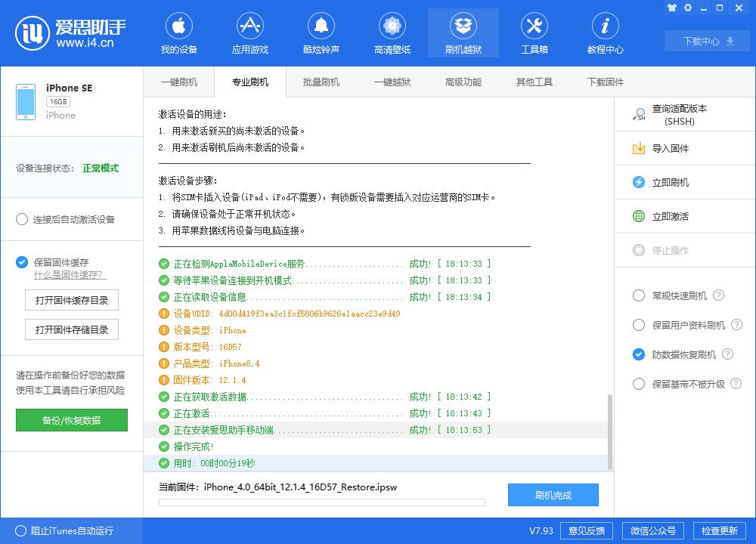Open the 下载中心 download center dropdown

click(x=706, y=42)
